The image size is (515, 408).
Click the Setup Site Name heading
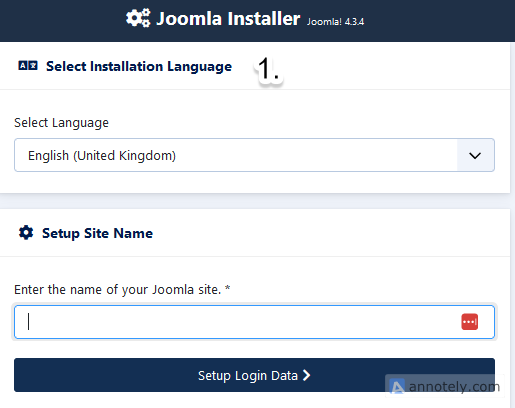click(97, 233)
